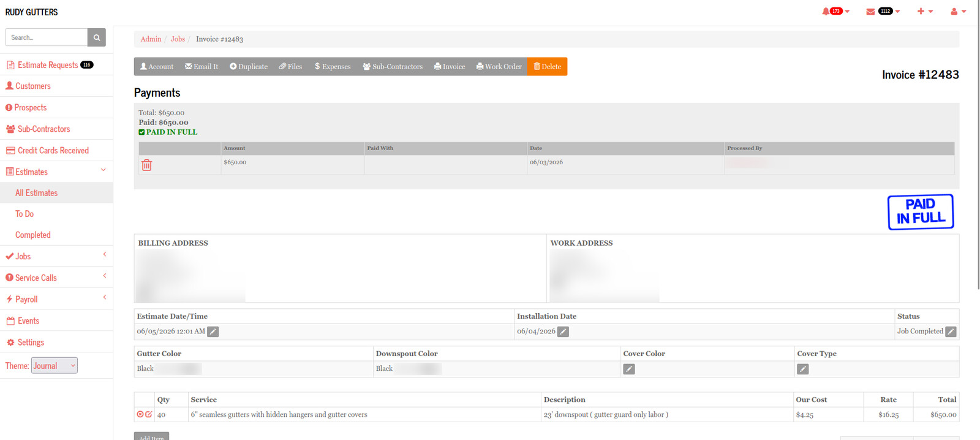Click Sub-Contractors in the invoice toolbar
980x440 pixels.
click(393, 67)
